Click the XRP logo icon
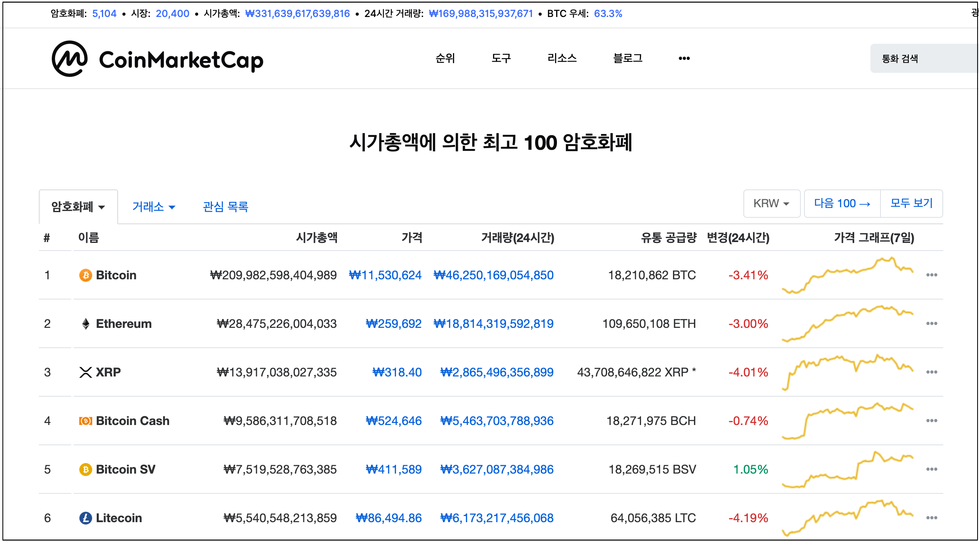Screen dimensions: 980x542 click(x=85, y=372)
